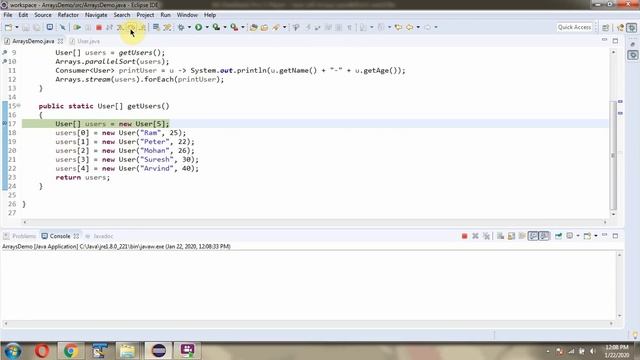Open the Display Selected Console dropdown
The height and width of the screenshot is (360, 640).
tap(578, 236)
